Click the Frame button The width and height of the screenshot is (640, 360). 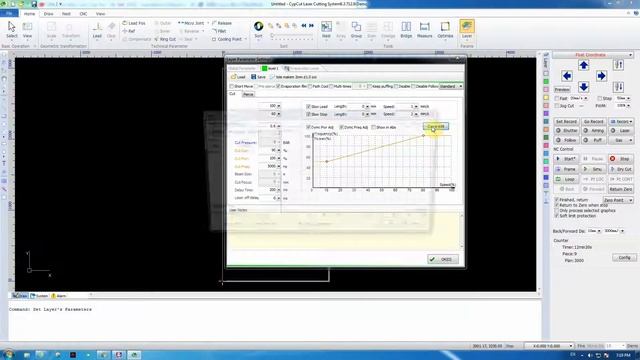(x=566, y=169)
